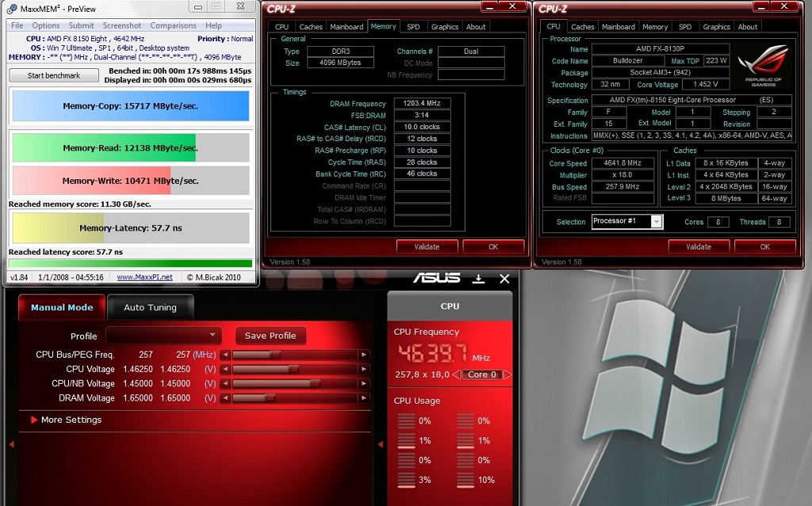Adjust the CPU Voltage slider handle
812x506 pixels.
pyautogui.click(x=293, y=370)
